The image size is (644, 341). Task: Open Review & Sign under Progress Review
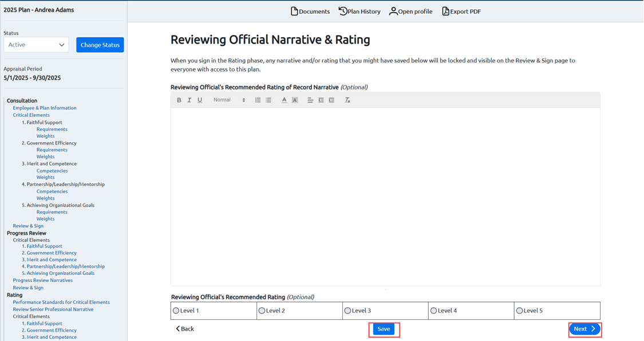[x=28, y=288]
